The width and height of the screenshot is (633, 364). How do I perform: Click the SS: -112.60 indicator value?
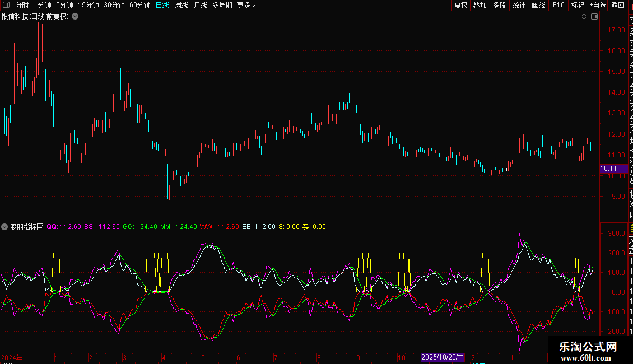102,227
